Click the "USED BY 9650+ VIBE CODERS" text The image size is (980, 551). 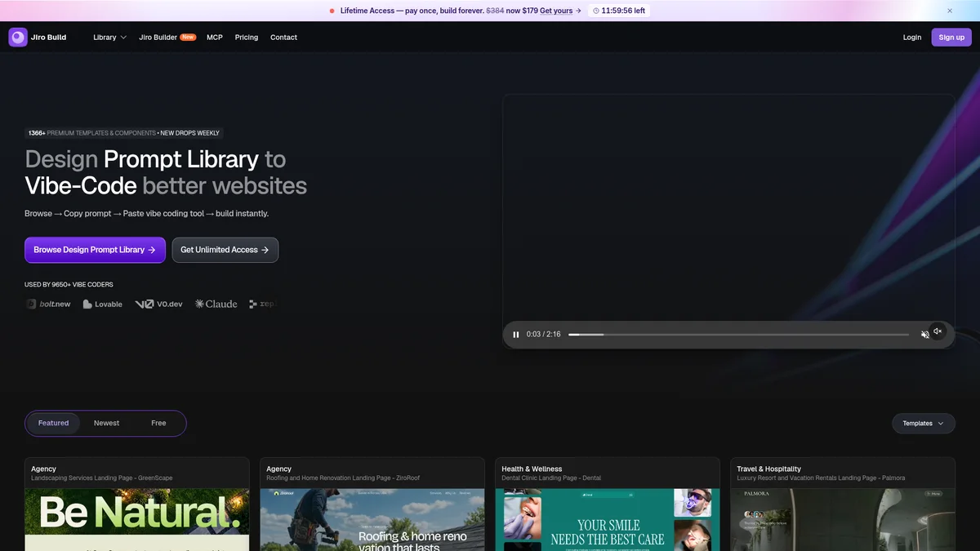(x=69, y=285)
